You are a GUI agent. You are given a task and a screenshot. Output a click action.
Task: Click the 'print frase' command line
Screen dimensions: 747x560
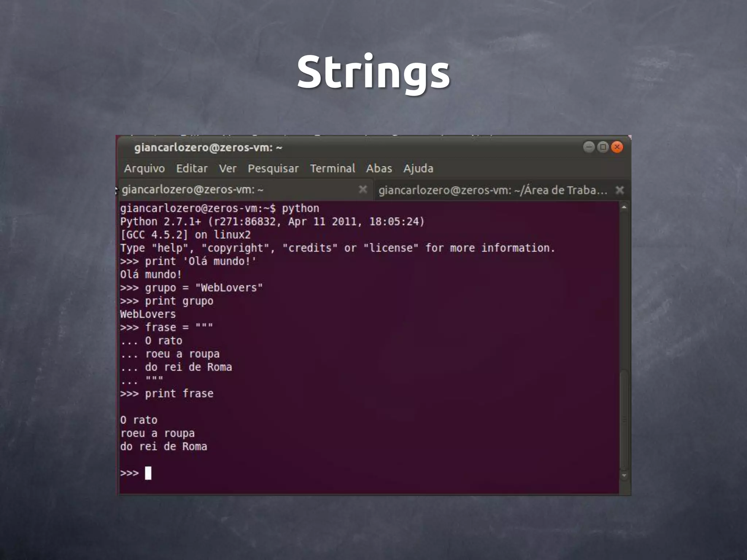click(167, 394)
